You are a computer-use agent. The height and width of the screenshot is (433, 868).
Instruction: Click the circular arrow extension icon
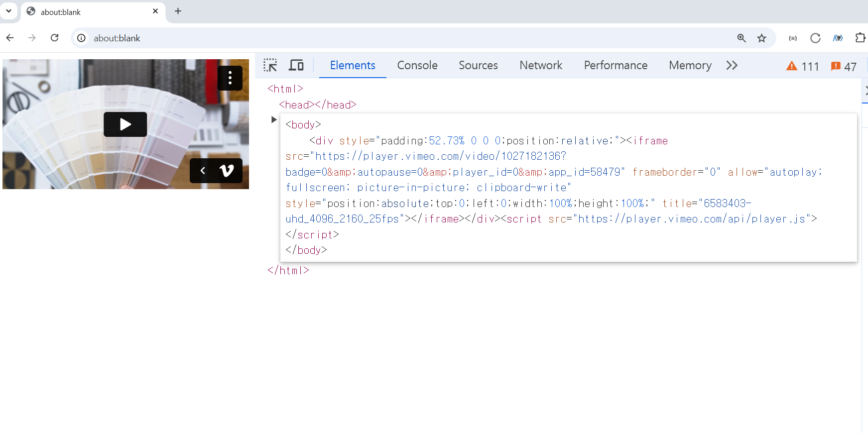(x=815, y=38)
